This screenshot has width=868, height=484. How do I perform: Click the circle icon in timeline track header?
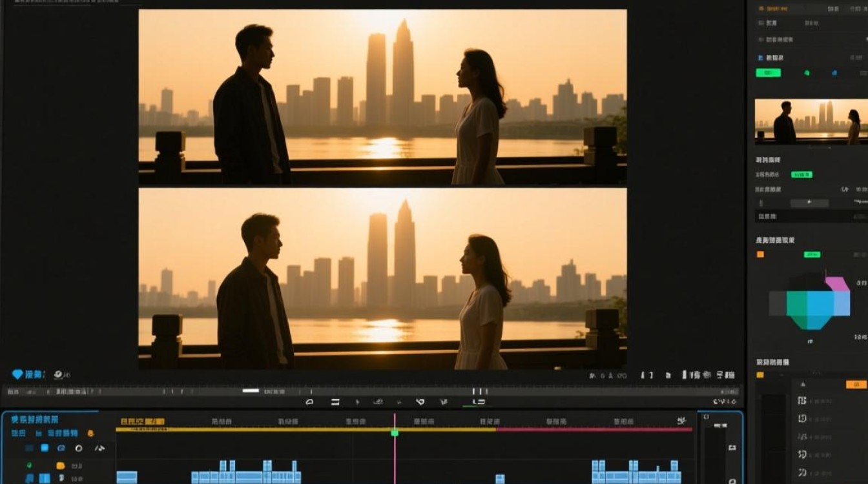tap(78, 448)
